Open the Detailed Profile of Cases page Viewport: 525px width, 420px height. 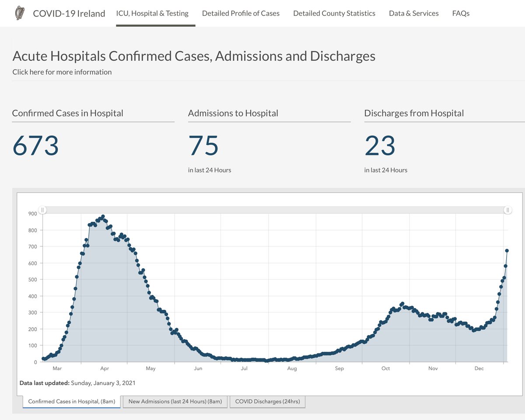240,13
